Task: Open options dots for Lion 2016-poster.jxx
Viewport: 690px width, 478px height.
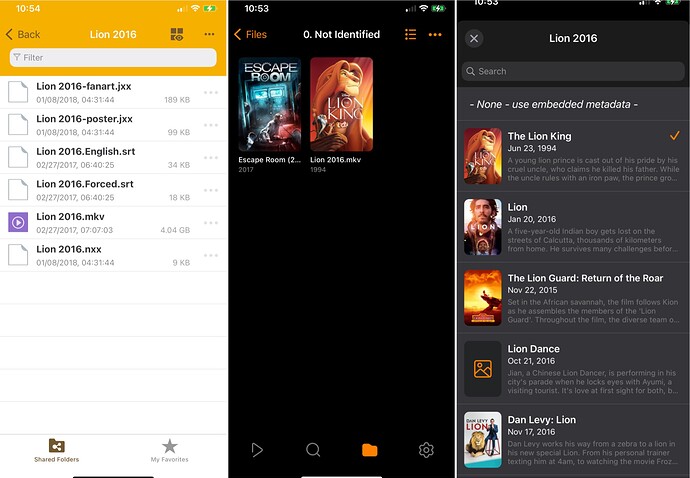Action: (211, 125)
